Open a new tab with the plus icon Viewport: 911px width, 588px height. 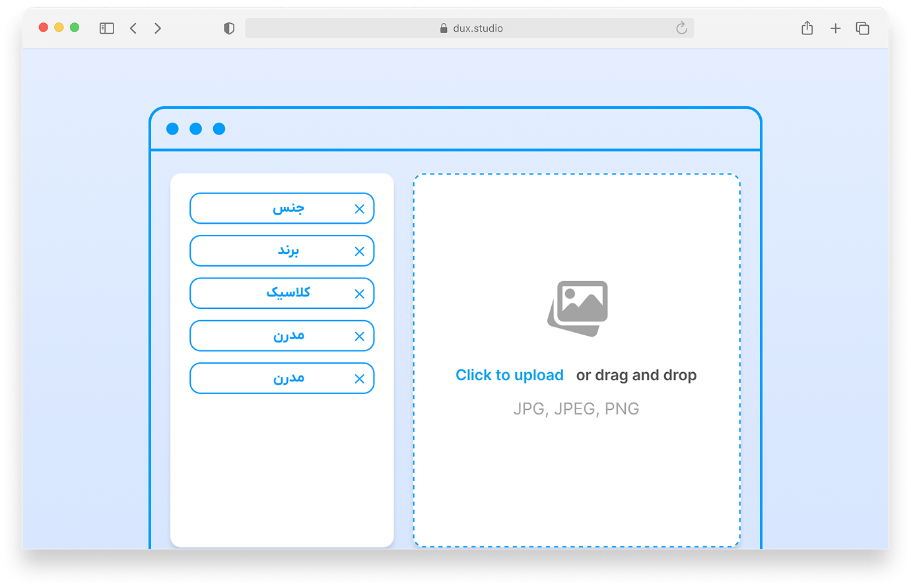coord(835,28)
